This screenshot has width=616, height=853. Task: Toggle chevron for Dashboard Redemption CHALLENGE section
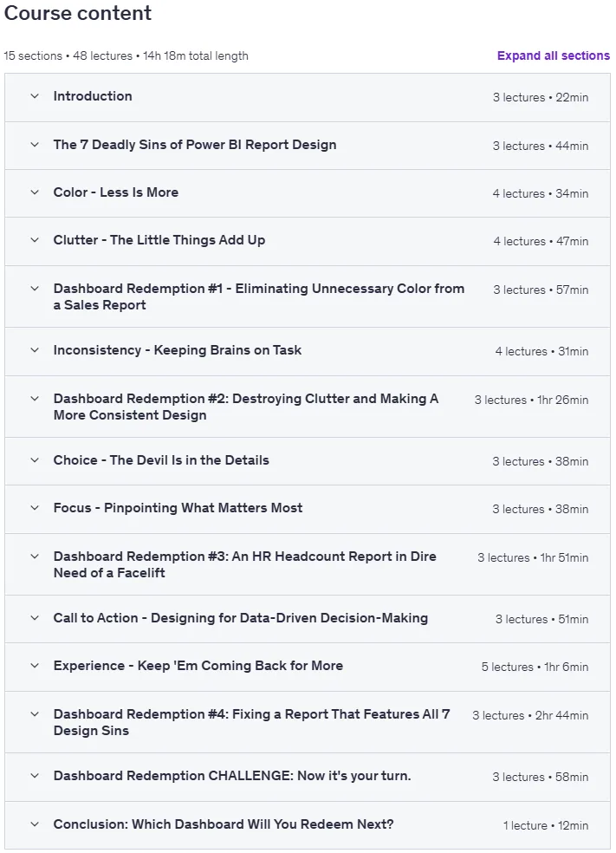pyautogui.click(x=35, y=776)
